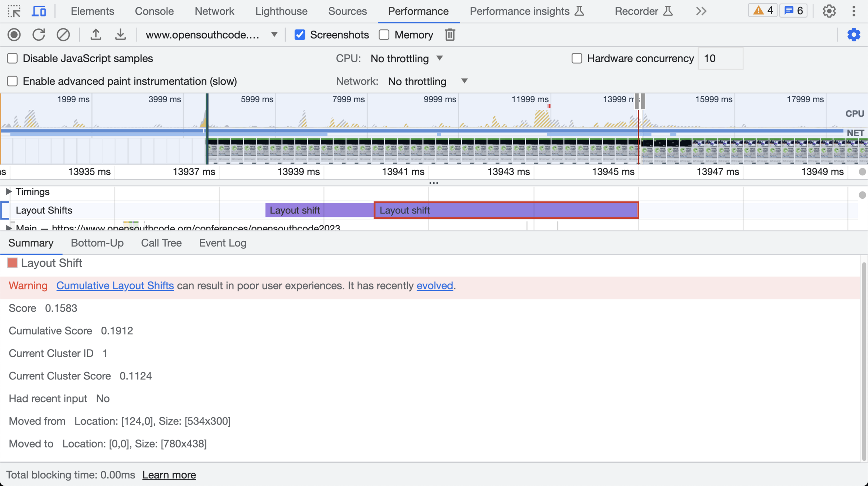Expand the Timings track
The height and width of the screenshot is (486, 868).
click(x=9, y=192)
